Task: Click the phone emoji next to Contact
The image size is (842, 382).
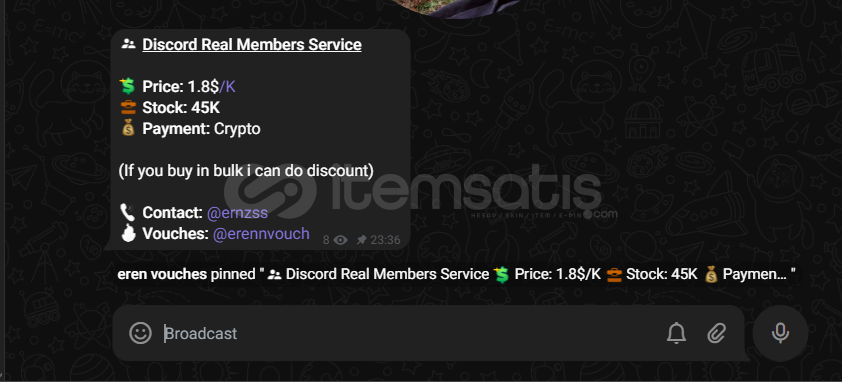Action: click(127, 213)
